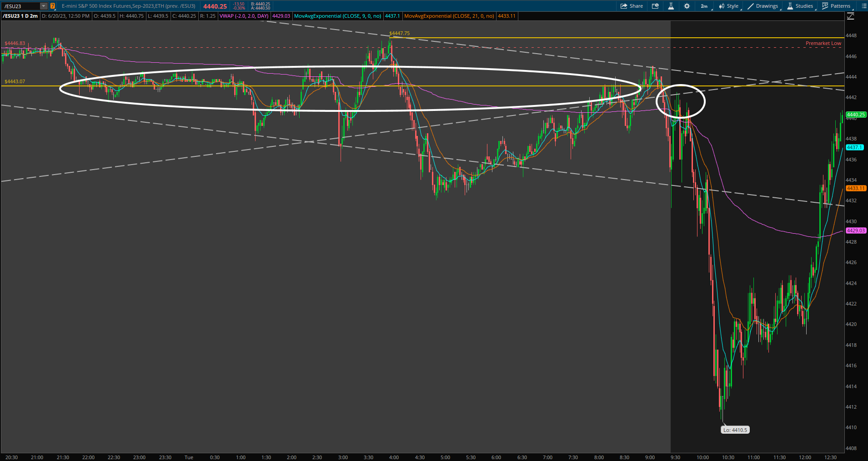Click the flask Edit Studies icon
Viewport: 868px width, 461px height.
671,6
